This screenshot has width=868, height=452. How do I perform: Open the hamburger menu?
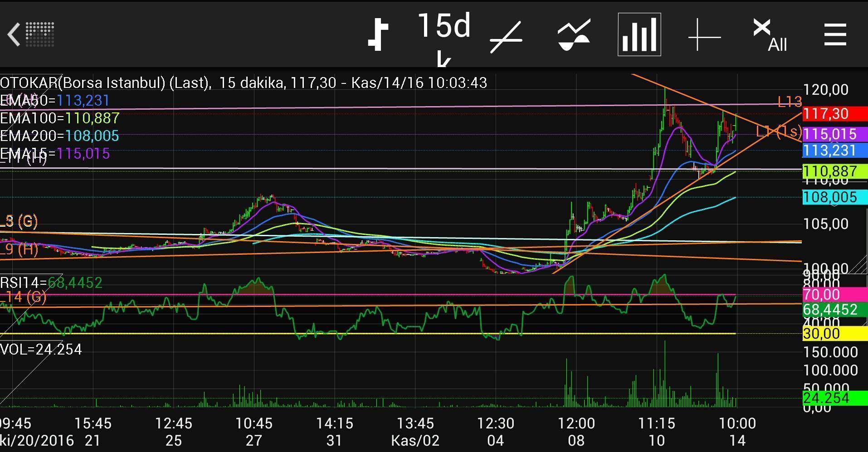coord(835,34)
